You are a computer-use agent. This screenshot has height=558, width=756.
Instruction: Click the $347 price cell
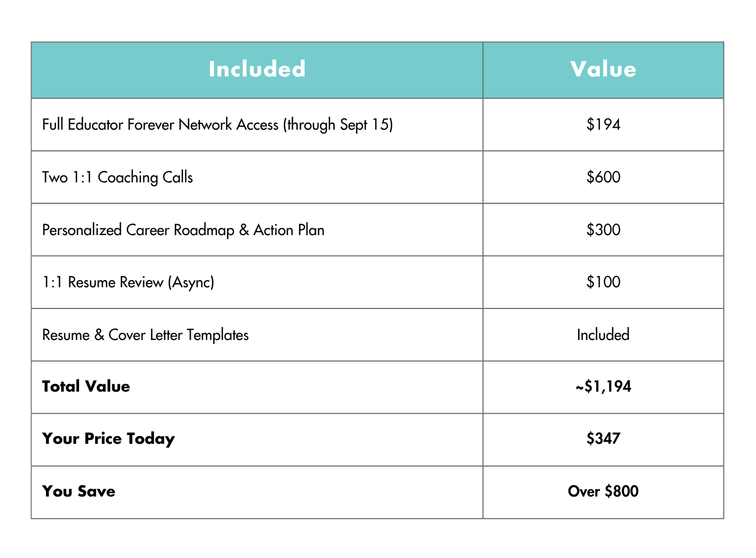click(x=603, y=439)
